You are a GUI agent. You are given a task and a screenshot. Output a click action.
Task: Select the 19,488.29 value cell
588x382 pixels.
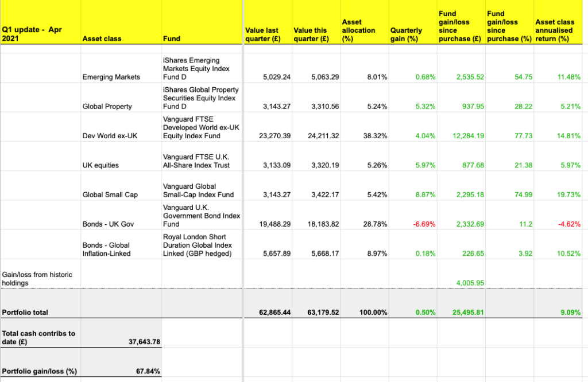click(268, 215)
